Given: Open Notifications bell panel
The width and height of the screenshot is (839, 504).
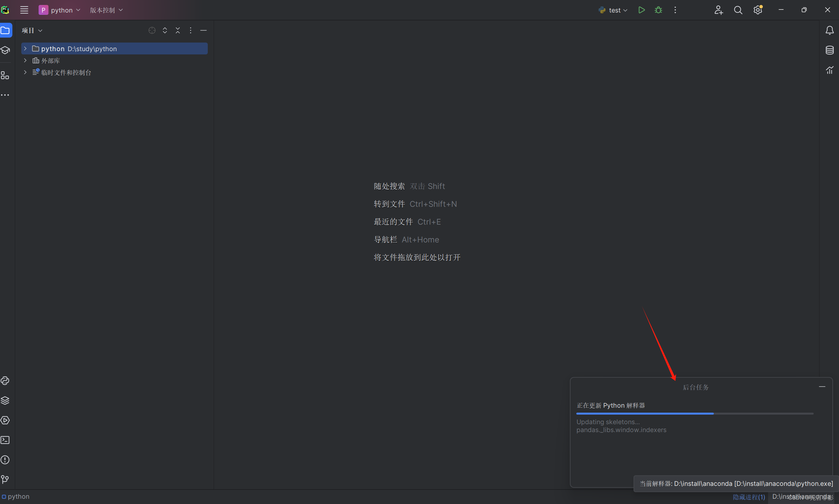Looking at the screenshot, I should tap(829, 31).
